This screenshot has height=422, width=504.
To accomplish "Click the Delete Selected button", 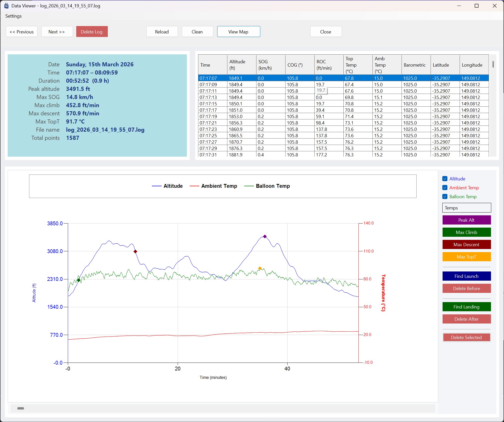I will 467,337.
